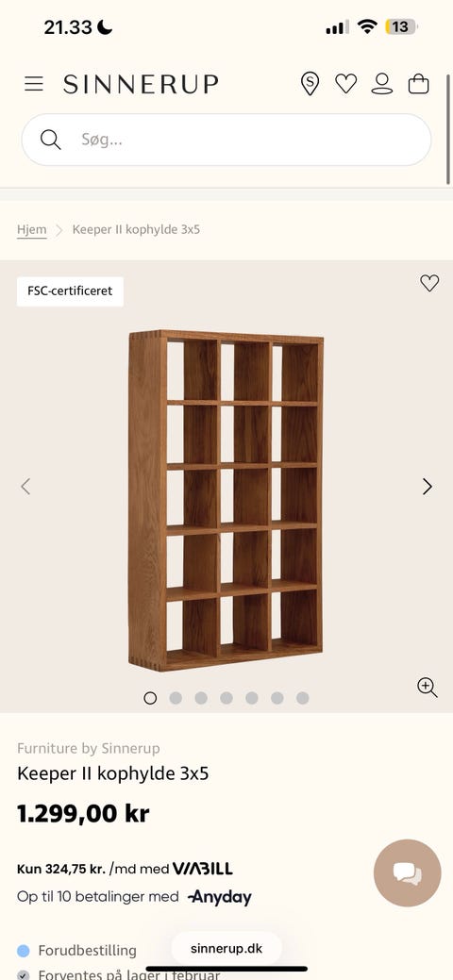Open the shopping bag cart
453x980 pixels.
(x=419, y=83)
